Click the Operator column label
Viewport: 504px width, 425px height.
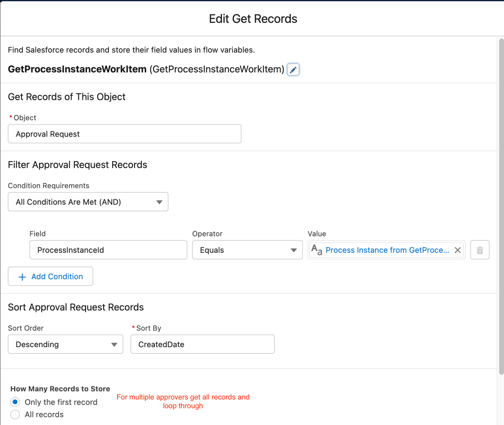(x=207, y=234)
